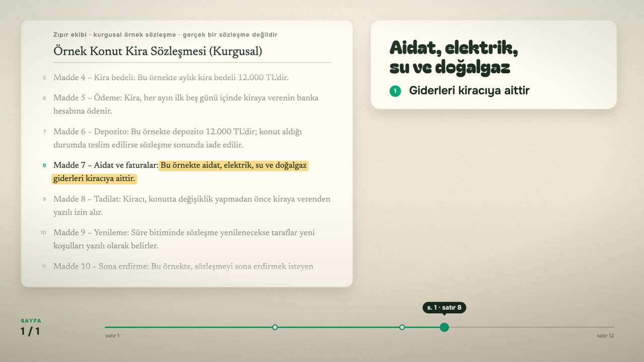Click the "SAYFA" label
This screenshot has height=362, width=644.
[x=31, y=321]
